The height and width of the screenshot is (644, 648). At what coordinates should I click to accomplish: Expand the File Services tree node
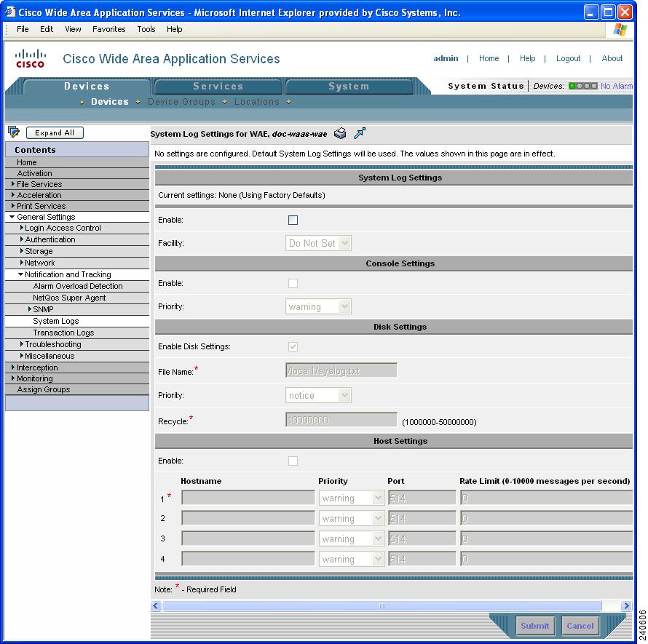(13, 184)
